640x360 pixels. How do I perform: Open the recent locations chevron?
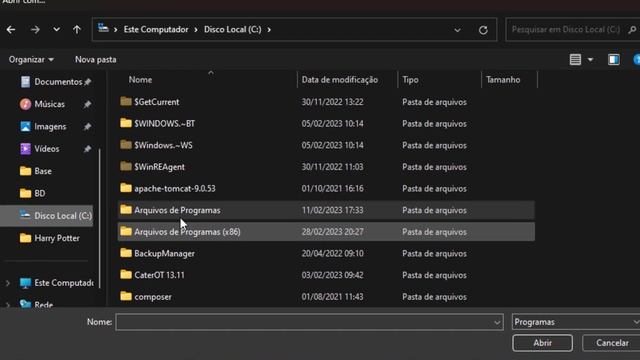pyautogui.click(x=56, y=29)
